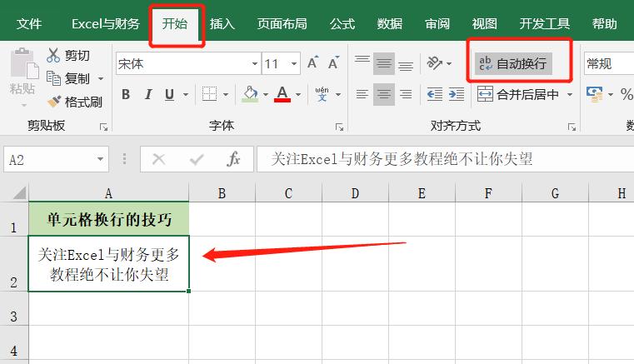Screen dimensions: 634x364
Task: Switch to the 审阅 (Review) tab
Action: click(x=437, y=24)
